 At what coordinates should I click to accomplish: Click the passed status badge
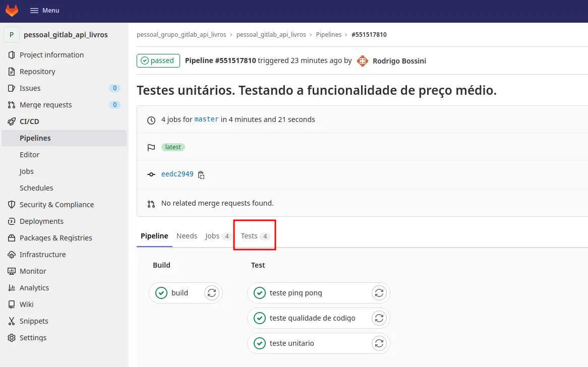point(158,60)
